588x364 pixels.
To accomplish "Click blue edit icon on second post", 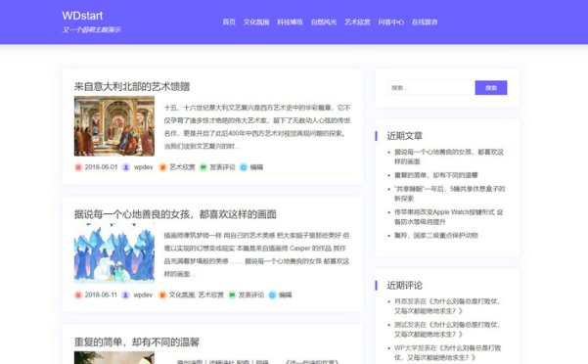I will click(272, 296).
